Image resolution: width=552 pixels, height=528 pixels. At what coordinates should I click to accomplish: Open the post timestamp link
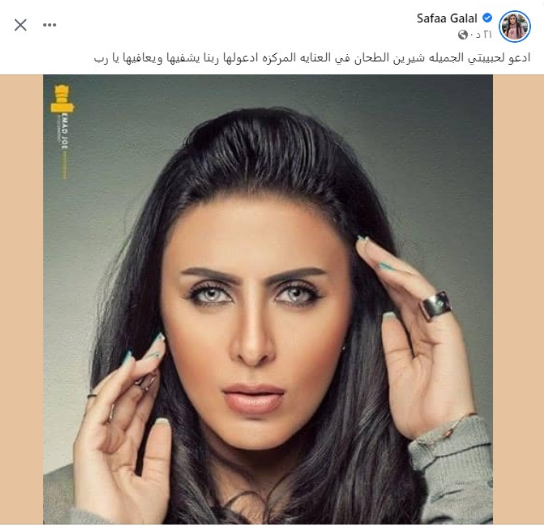pyautogui.click(x=481, y=34)
